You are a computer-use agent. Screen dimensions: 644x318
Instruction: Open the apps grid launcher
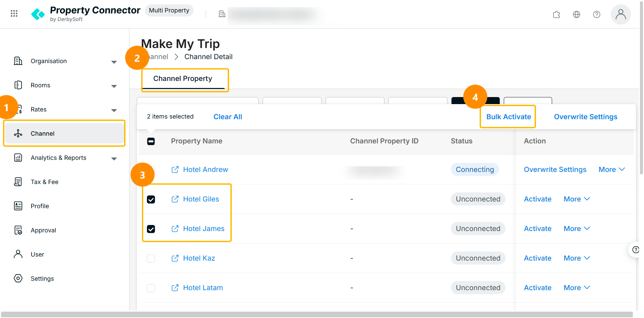pos(14,13)
